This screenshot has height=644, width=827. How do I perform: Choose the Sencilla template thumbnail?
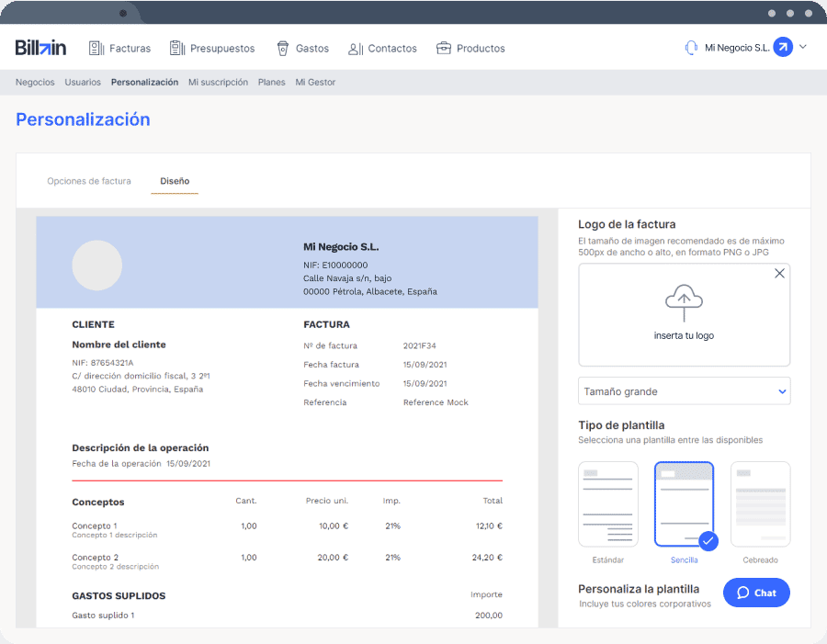684,504
